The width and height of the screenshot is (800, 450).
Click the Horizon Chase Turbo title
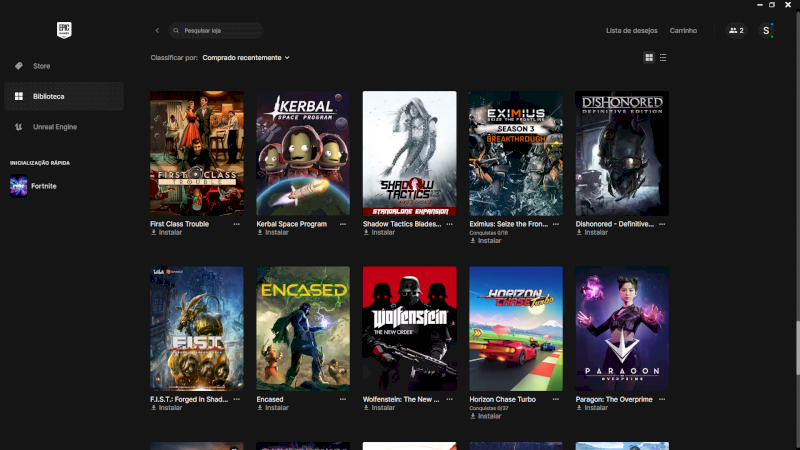click(x=503, y=399)
